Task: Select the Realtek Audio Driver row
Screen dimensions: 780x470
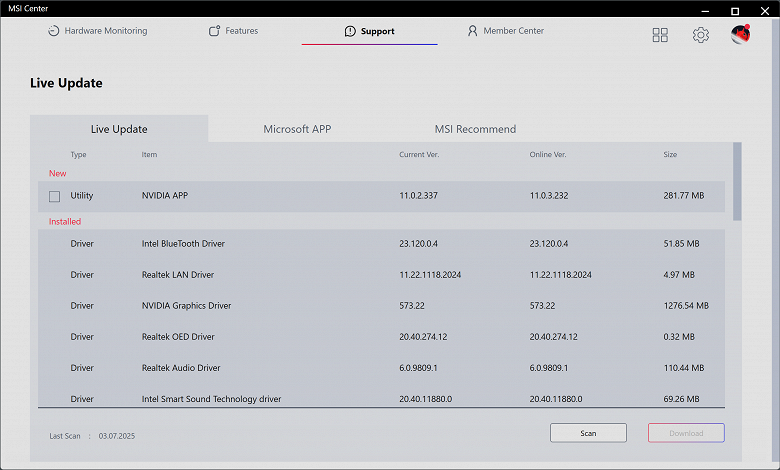Action: [x=181, y=368]
